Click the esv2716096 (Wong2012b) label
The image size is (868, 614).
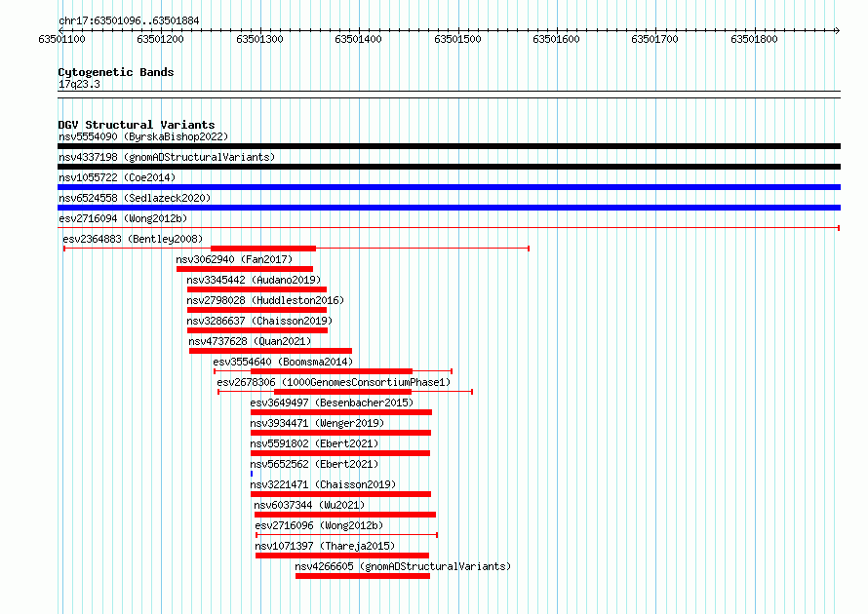pos(319,525)
